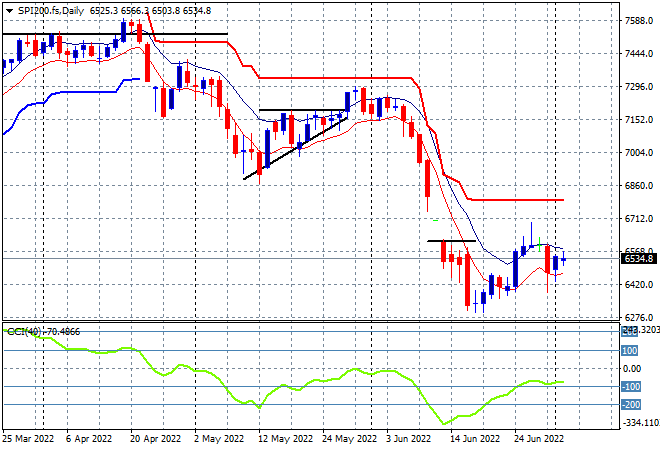The width and height of the screenshot is (660, 450).
Task: Click the 100 level on CCI scale
Action: tap(629, 351)
